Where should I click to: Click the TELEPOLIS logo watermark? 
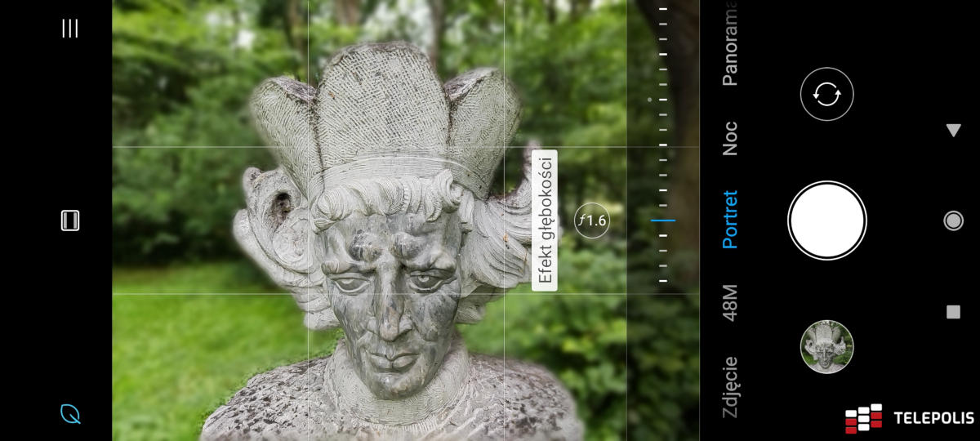910,418
